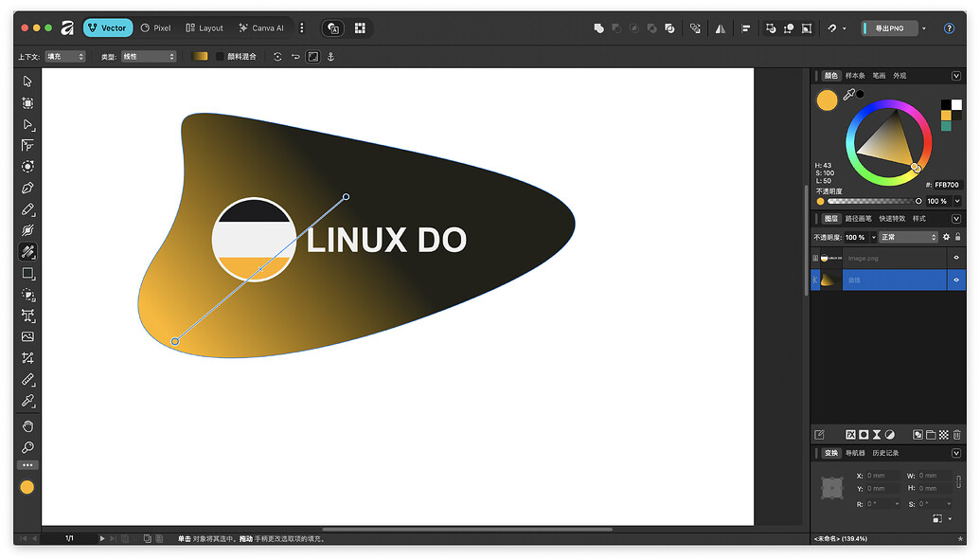Select the Place Image tool
Viewport: 980px width, 560px height.
point(27,336)
